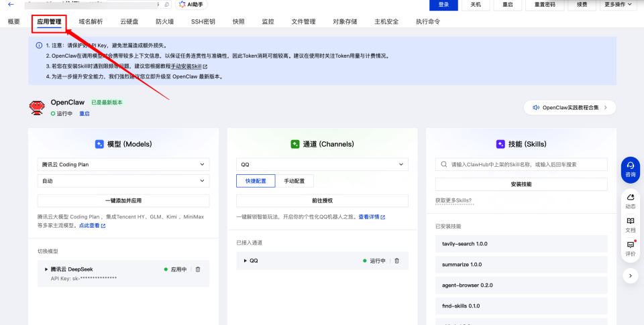Screen dimensions: 644x325
Task: Switch to the 云硬盘 tab
Action: point(129,21)
